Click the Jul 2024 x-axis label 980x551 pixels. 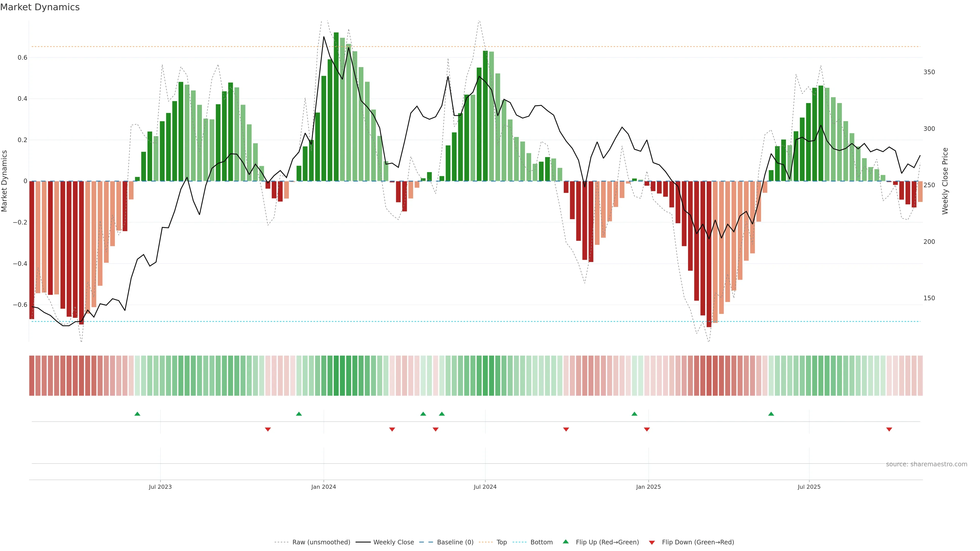pos(485,487)
